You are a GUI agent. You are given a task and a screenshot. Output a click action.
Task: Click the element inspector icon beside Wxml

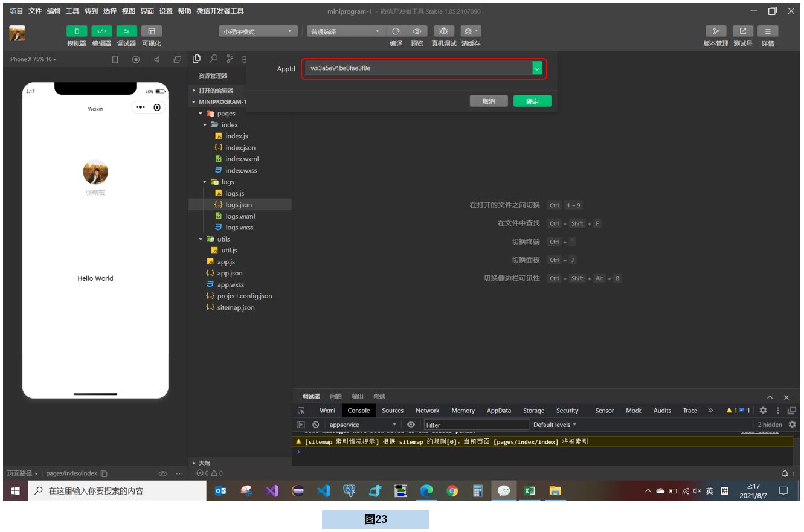pyautogui.click(x=301, y=411)
